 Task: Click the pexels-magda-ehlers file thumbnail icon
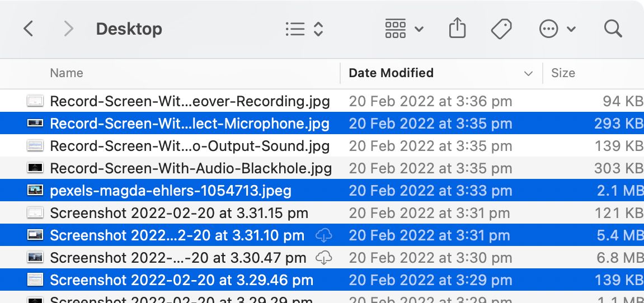point(35,191)
